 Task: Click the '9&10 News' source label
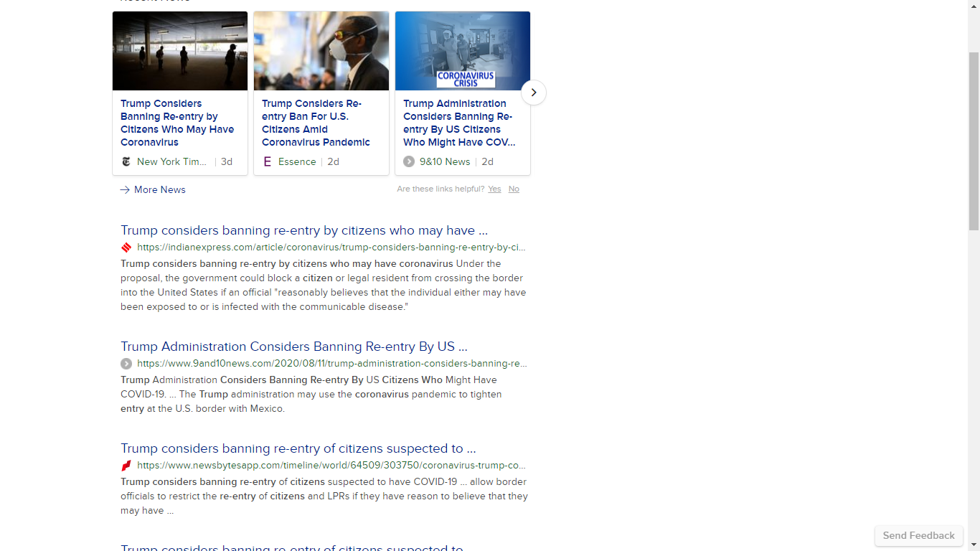coord(445,161)
